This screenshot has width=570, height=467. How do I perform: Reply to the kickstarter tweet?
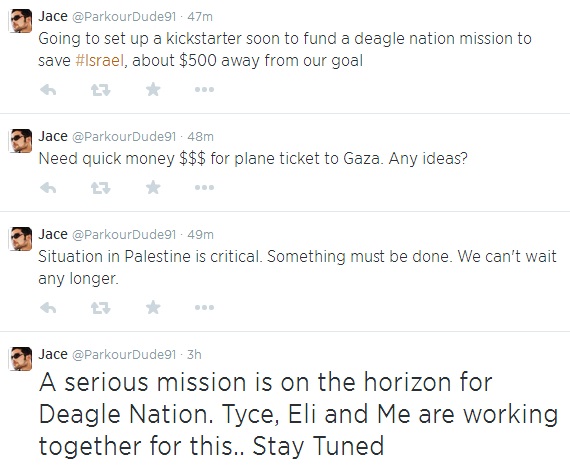(x=48, y=89)
